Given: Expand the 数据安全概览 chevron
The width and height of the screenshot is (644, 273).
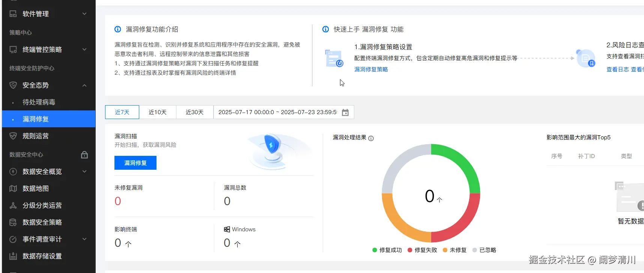Looking at the screenshot, I should [84, 172].
